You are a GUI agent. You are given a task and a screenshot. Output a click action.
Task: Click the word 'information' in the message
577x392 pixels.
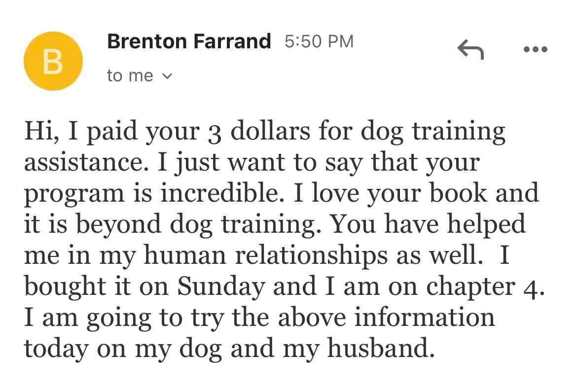click(424, 318)
